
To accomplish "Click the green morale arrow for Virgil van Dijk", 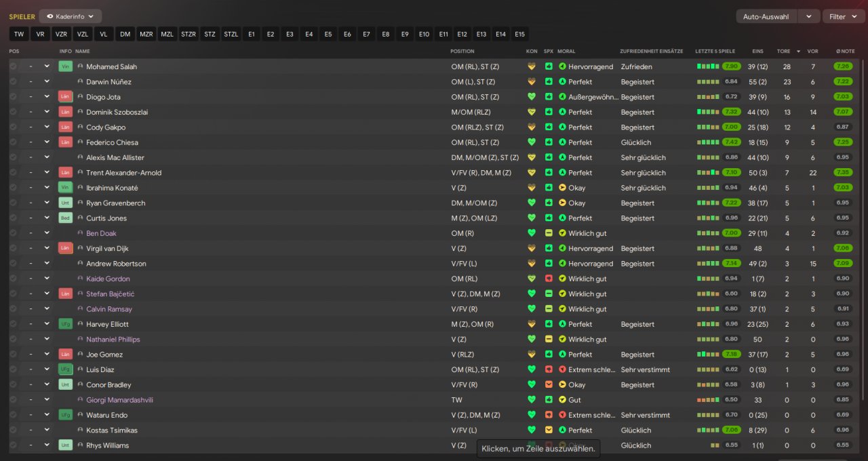I will pos(562,248).
